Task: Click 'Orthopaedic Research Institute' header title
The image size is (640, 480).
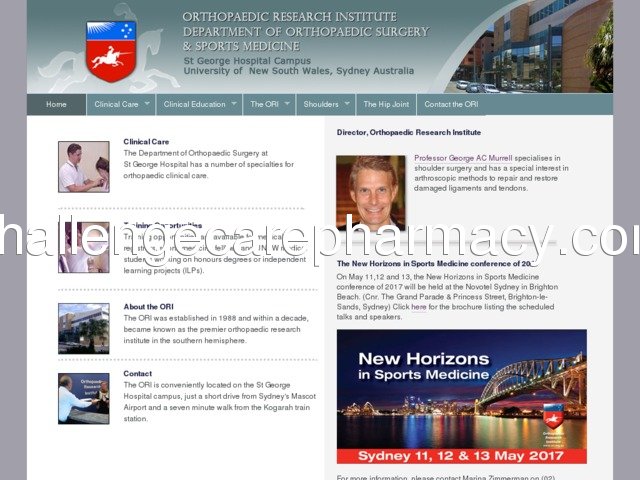Action: pyautogui.click(x=289, y=17)
